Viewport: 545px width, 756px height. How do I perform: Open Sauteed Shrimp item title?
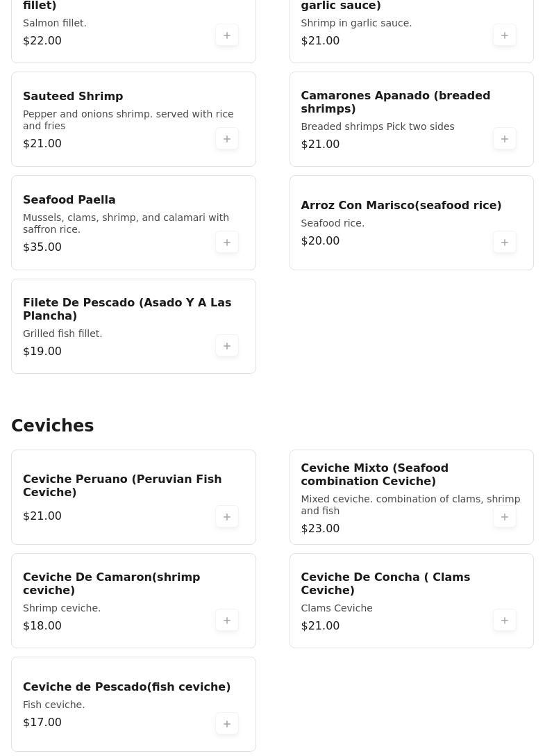(73, 97)
